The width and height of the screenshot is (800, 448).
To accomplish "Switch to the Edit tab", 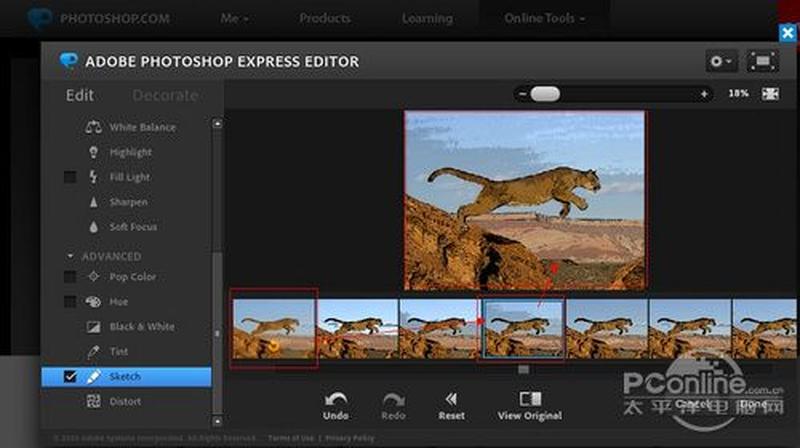I will click(x=80, y=95).
